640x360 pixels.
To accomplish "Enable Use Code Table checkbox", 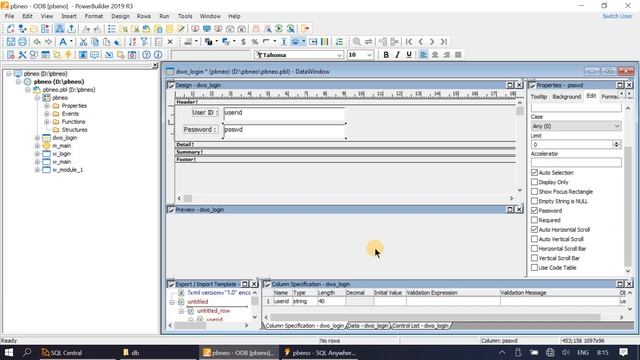I will 534,268.
